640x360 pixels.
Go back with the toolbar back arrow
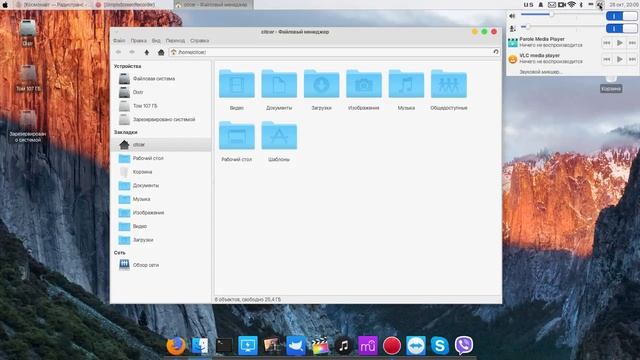118,52
